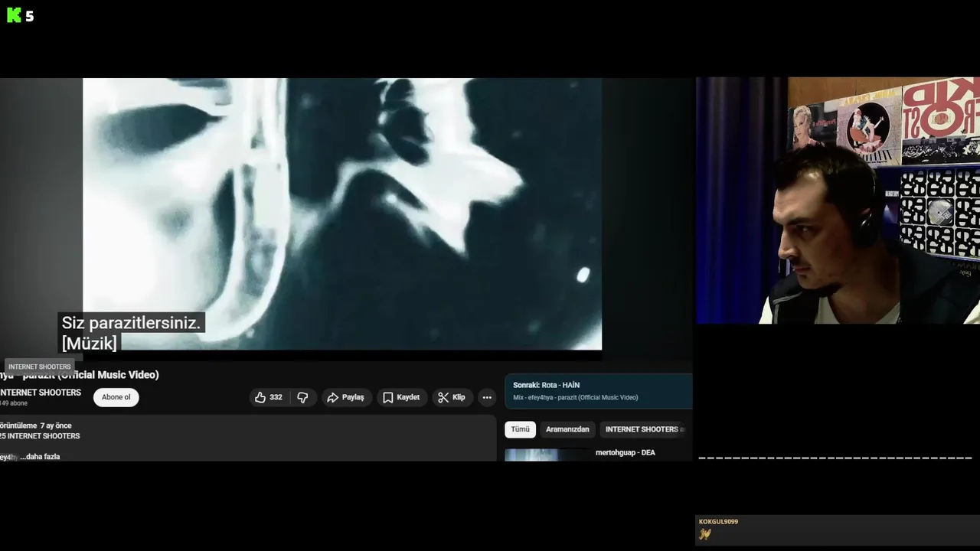Open the Sonraki: Rota - HAİN mix panel
The height and width of the screenshot is (551, 980).
pos(599,391)
